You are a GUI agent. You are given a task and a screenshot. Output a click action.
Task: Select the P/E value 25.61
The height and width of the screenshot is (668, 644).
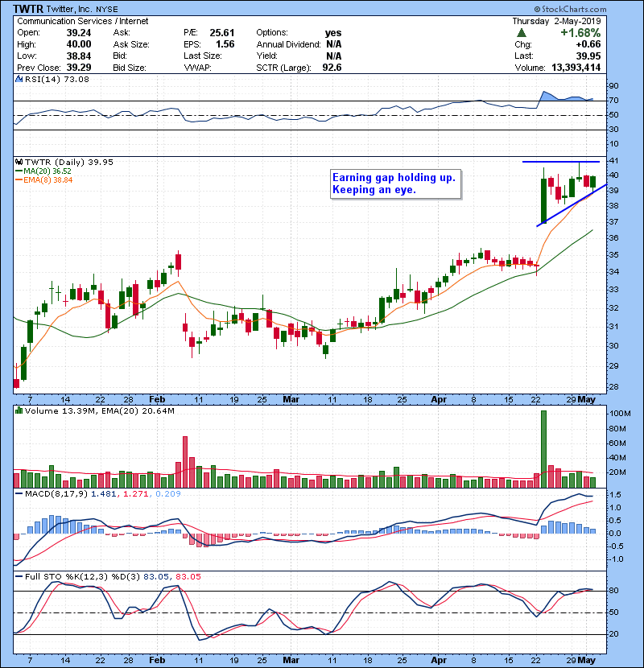(x=222, y=33)
